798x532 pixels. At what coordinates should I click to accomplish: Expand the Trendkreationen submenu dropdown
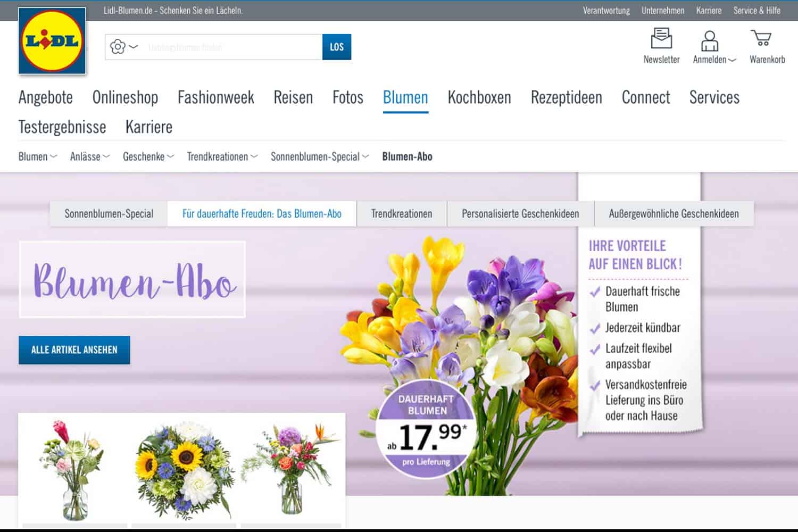222,156
